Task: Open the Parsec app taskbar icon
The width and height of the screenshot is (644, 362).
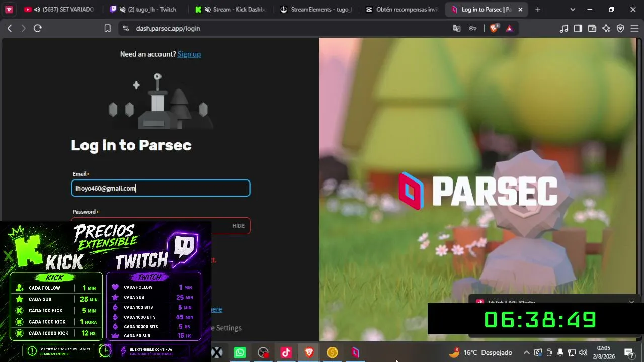Action: coord(355,352)
